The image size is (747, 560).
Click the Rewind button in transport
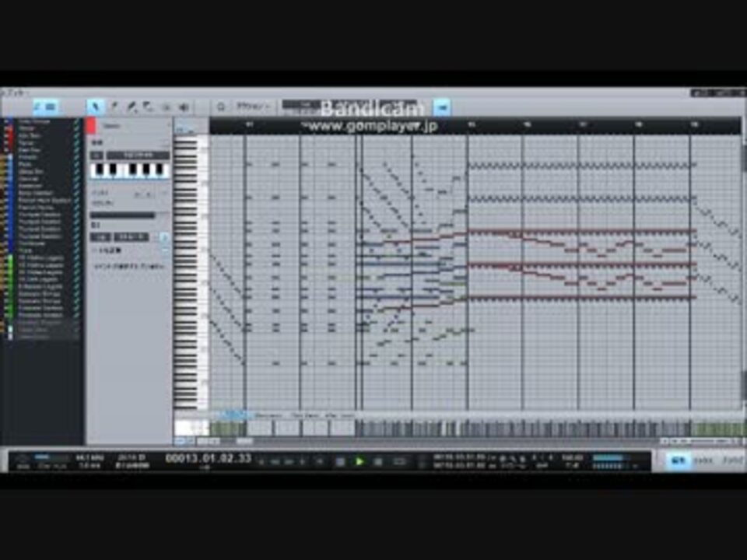275,461
